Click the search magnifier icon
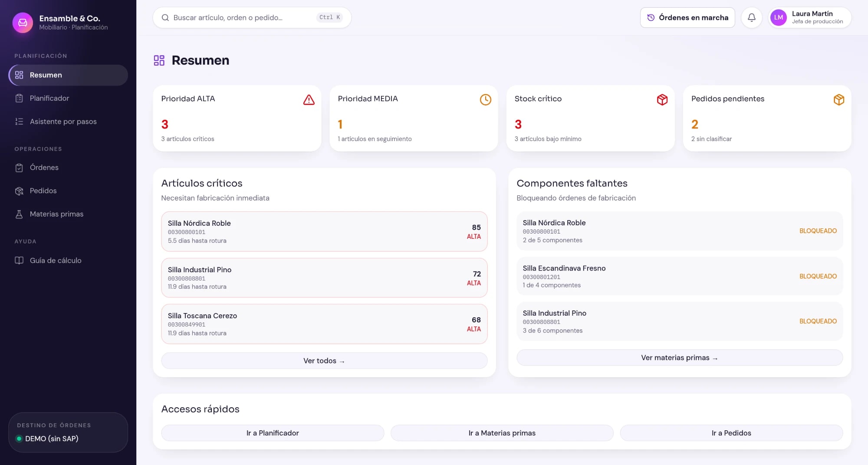868x465 pixels. click(x=165, y=18)
